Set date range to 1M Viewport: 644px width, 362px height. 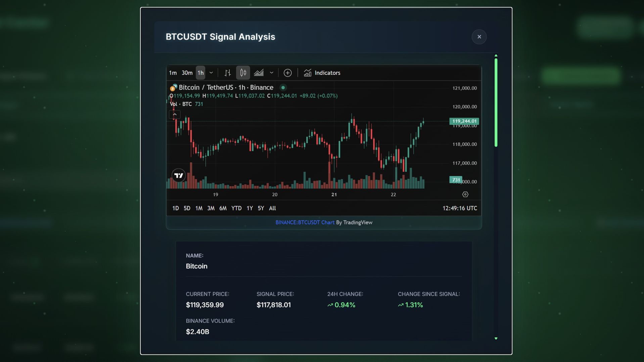[x=199, y=208]
